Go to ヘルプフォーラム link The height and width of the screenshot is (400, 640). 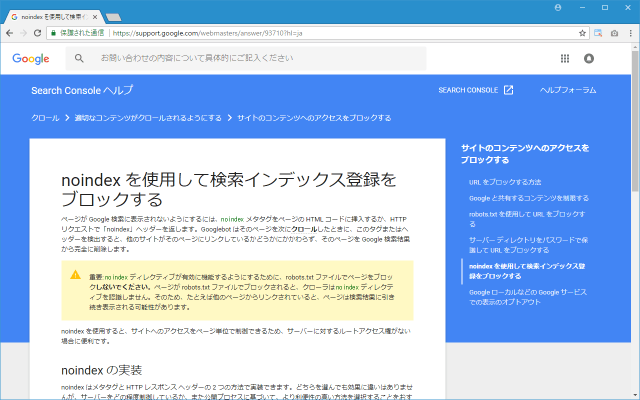click(x=568, y=90)
